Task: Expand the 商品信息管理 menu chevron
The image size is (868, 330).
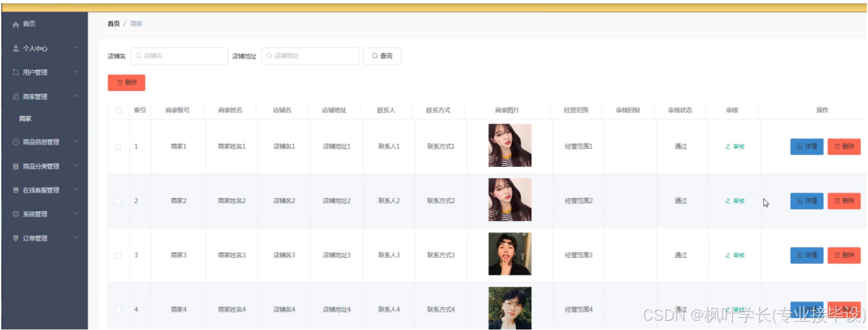Action: click(x=77, y=141)
